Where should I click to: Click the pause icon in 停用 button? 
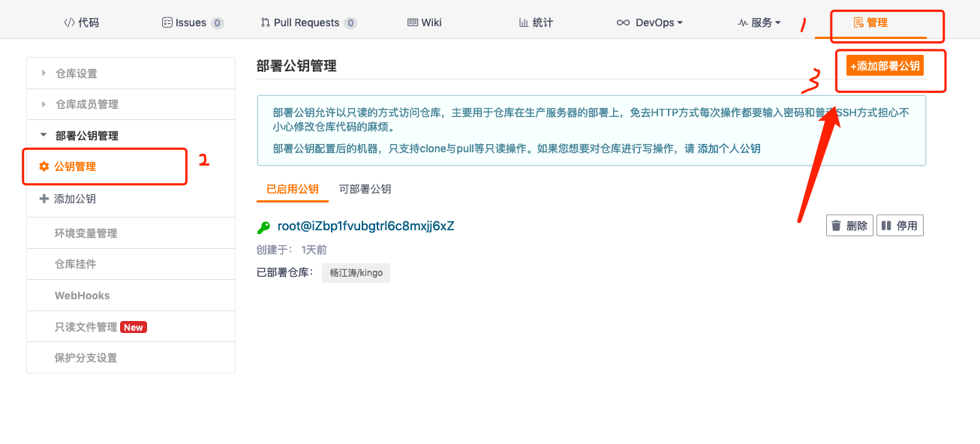pyautogui.click(x=886, y=226)
